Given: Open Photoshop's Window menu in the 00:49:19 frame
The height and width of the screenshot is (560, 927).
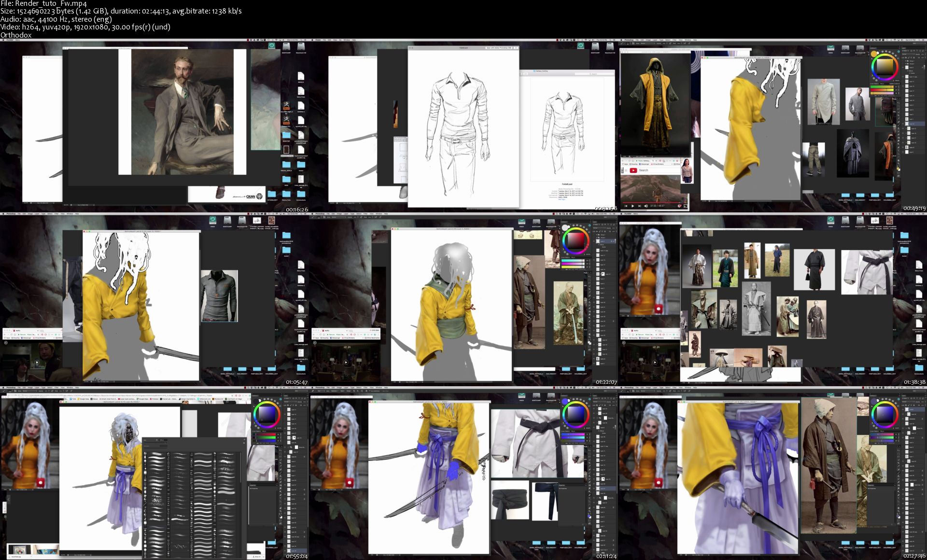Looking at the screenshot, I should click(687, 40).
